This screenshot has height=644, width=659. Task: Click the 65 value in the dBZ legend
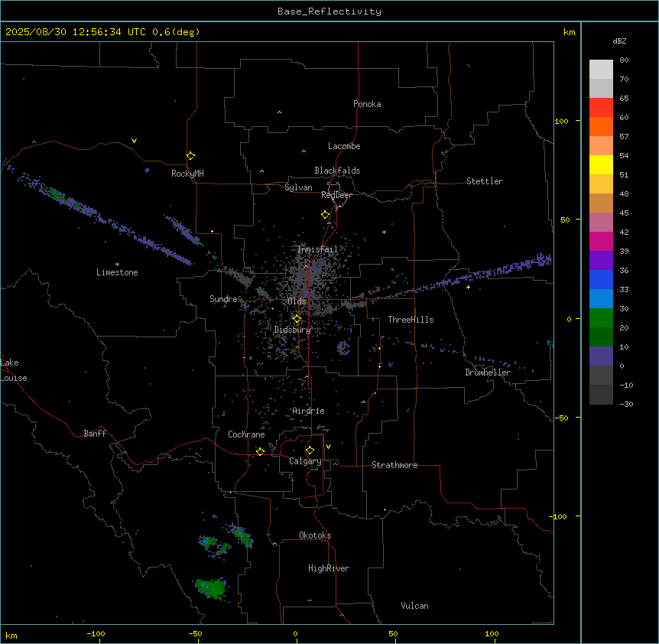(624, 99)
